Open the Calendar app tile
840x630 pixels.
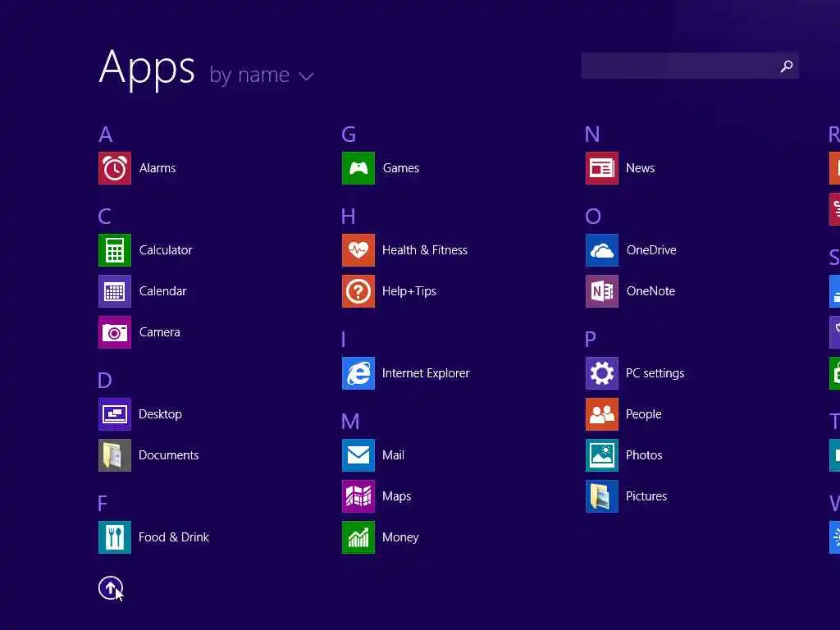tap(115, 291)
